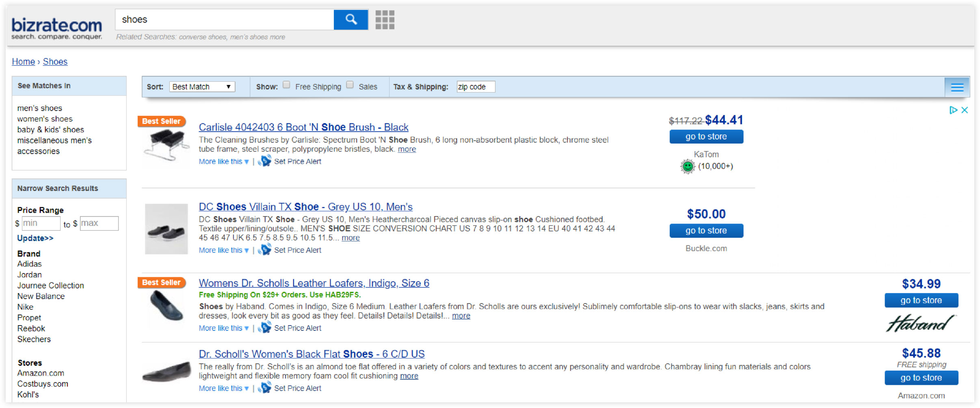Screen dimensions: 980x408
Task: Open the Sort Best Match dropdown
Action: pyautogui.click(x=202, y=87)
